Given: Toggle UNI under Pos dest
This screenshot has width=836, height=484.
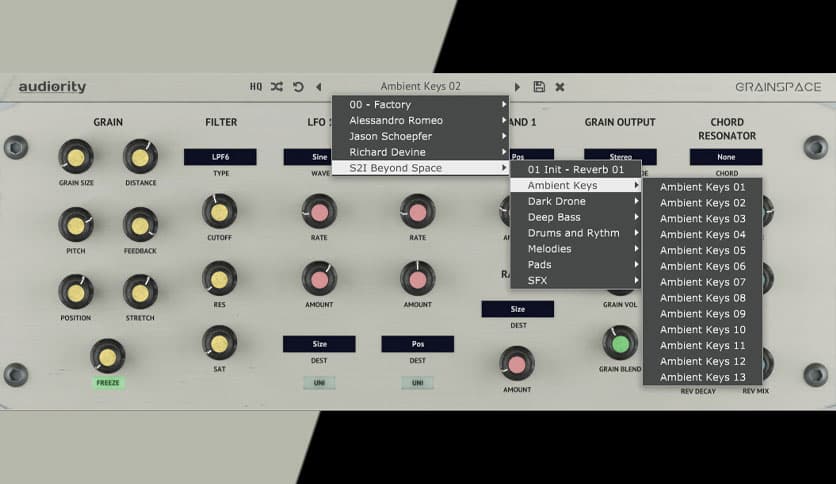Looking at the screenshot, I should 417,383.
